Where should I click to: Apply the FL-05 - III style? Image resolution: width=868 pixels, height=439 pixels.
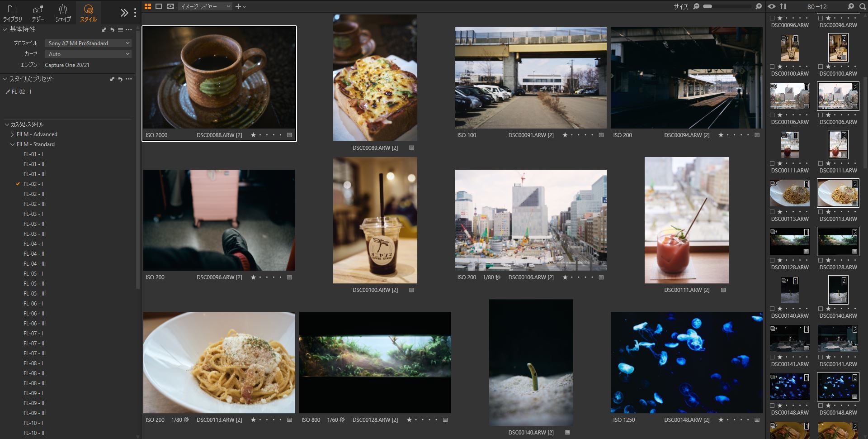click(x=34, y=294)
